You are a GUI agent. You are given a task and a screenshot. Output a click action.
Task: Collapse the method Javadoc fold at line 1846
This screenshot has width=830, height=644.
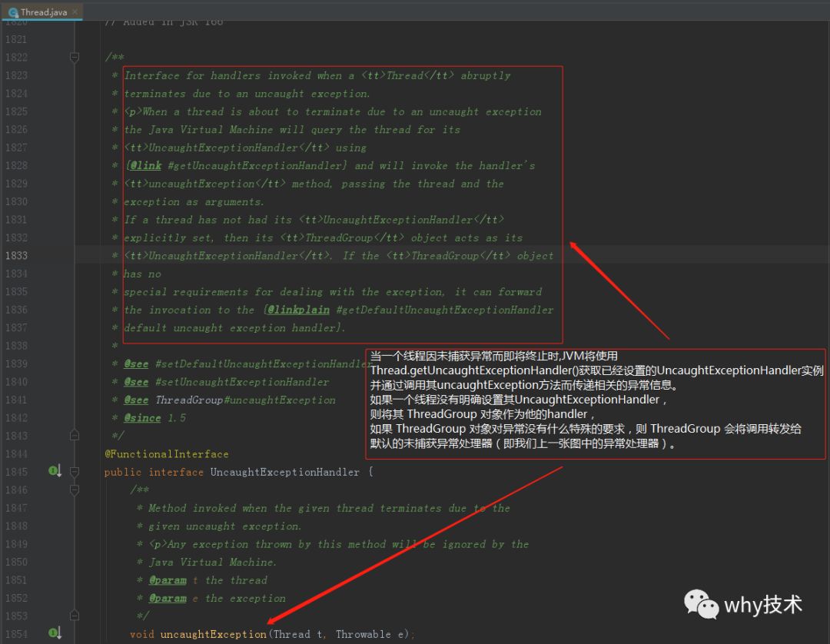(x=74, y=490)
